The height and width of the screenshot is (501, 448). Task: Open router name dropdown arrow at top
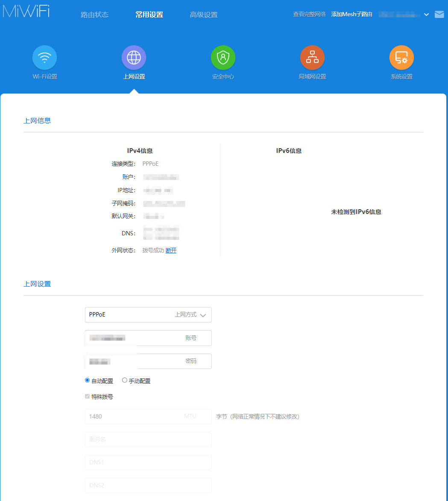point(426,15)
